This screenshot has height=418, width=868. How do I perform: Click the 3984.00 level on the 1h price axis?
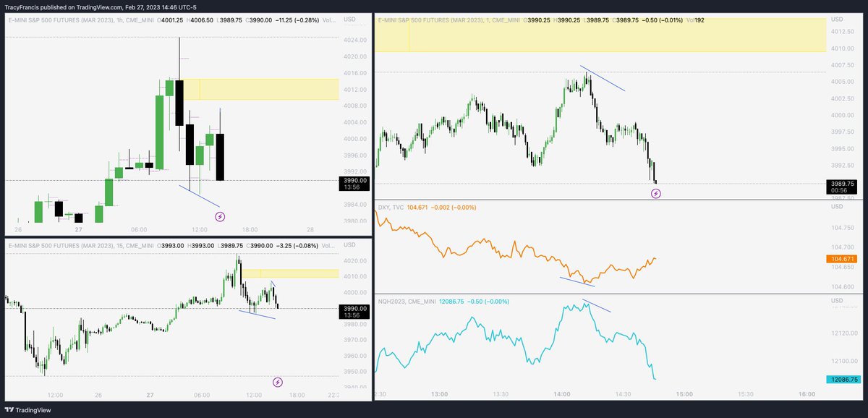click(354, 205)
